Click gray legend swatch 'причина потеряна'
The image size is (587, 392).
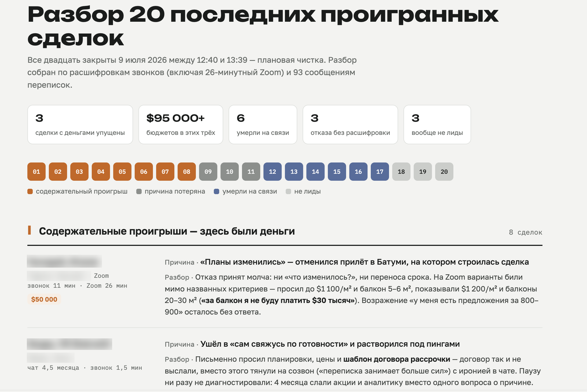pyautogui.click(x=139, y=191)
